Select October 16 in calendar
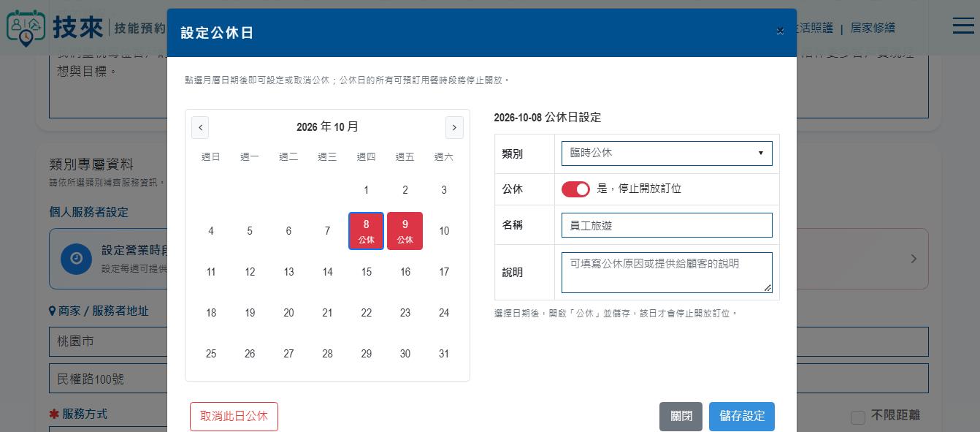Viewport: 980px width, 432px height. pyautogui.click(x=405, y=272)
